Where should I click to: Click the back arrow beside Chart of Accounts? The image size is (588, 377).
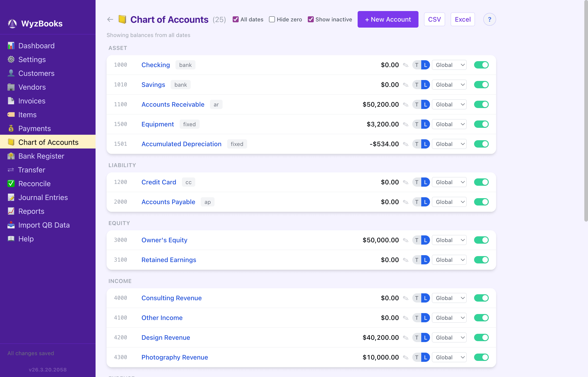click(x=110, y=19)
